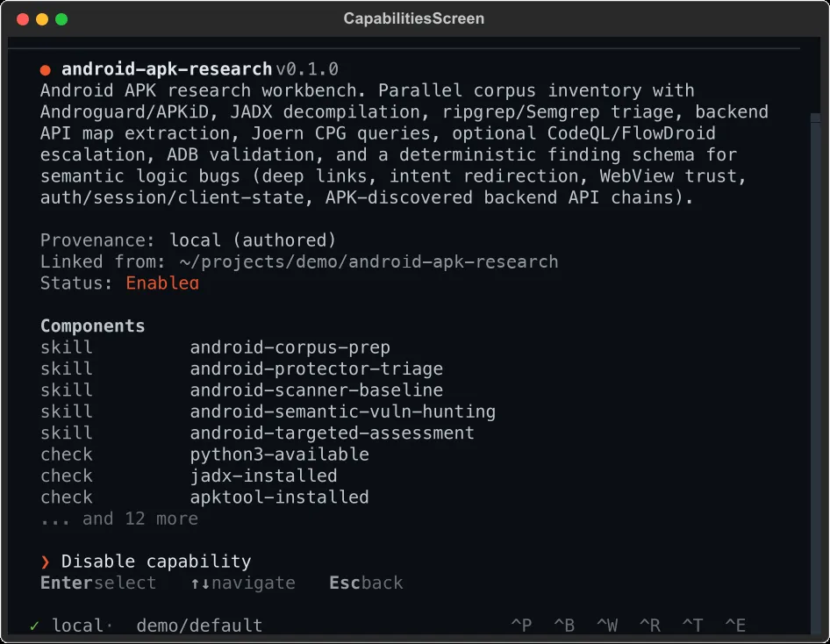
Task: Click the orange chevron before Disable capability
Action: pyautogui.click(x=46, y=562)
